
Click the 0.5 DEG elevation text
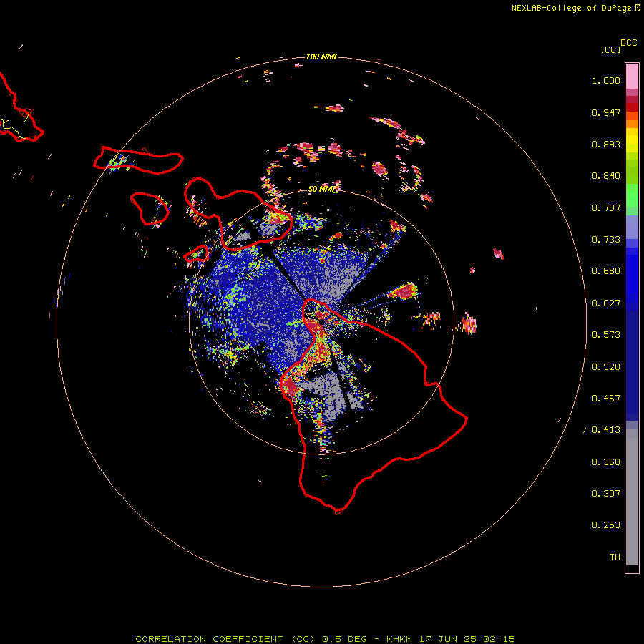point(344,639)
